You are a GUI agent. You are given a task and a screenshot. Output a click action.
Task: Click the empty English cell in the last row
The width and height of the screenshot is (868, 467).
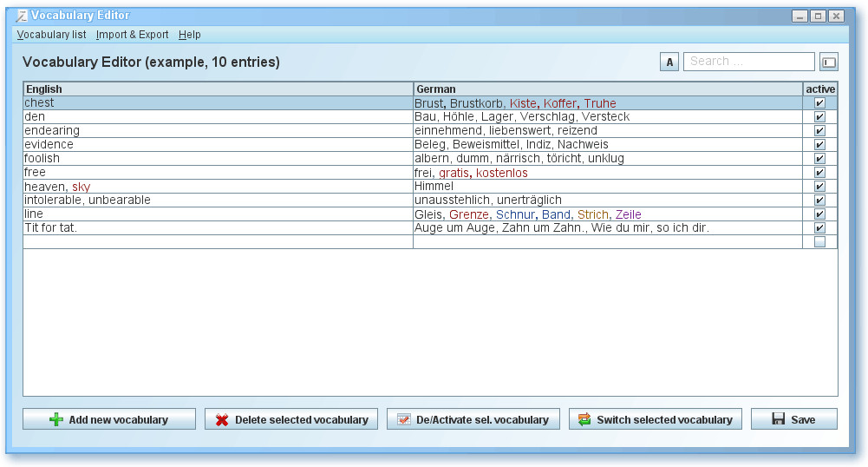pyautogui.click(x=219, y=241)
